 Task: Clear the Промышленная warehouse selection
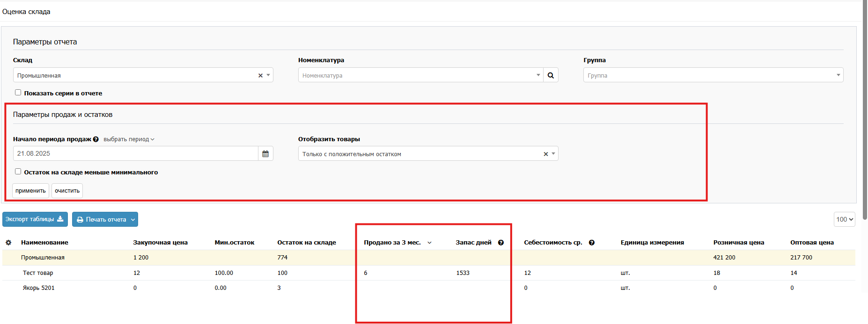click(x=260, y=75)
